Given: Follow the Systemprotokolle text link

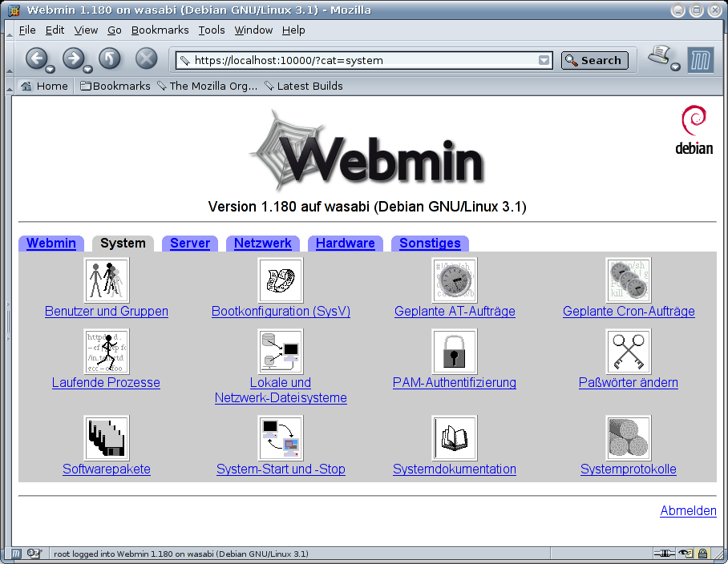Looking at the screenshot, I should pyautogui.click(x=628, y=469).
